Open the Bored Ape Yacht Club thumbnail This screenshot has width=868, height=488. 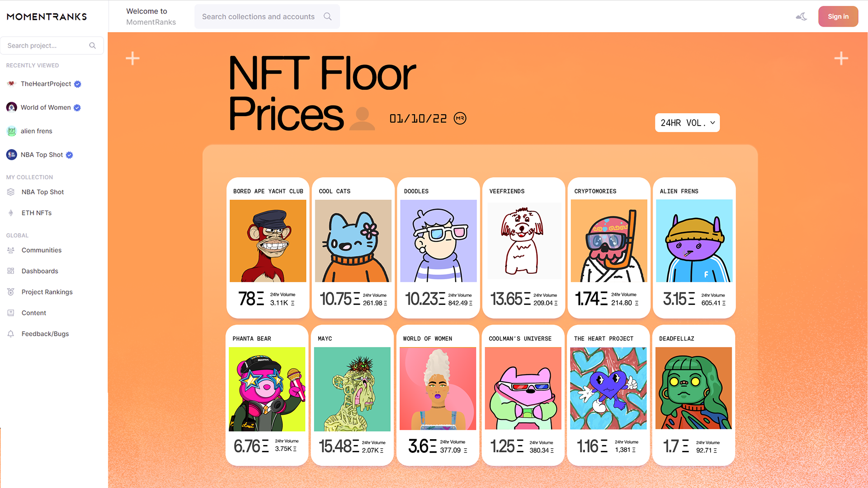coord(268,241)
